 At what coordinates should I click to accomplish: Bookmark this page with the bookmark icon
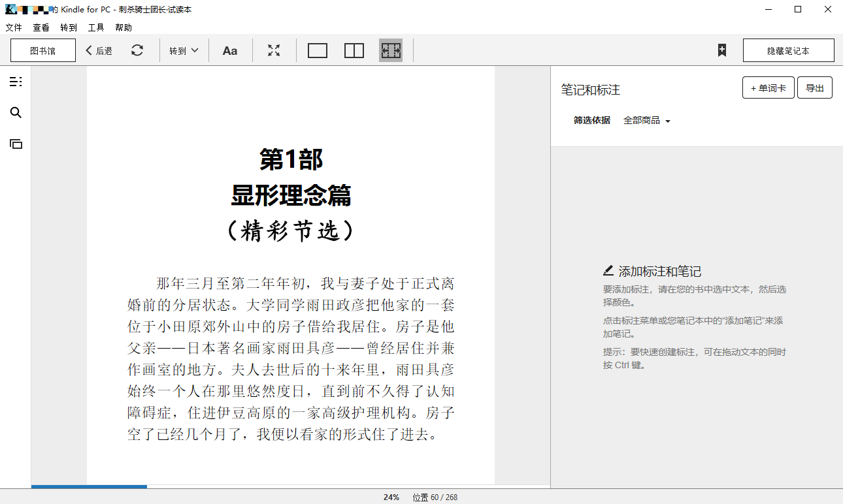(722, 50)
